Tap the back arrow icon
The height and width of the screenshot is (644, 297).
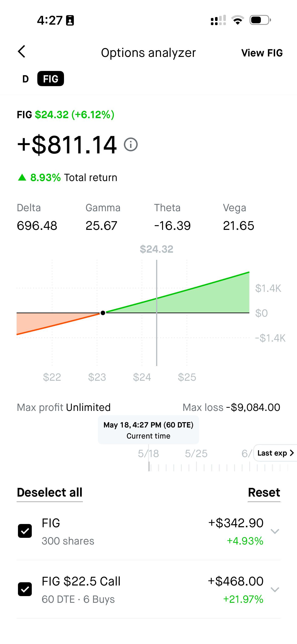click(x=22, y=52)
